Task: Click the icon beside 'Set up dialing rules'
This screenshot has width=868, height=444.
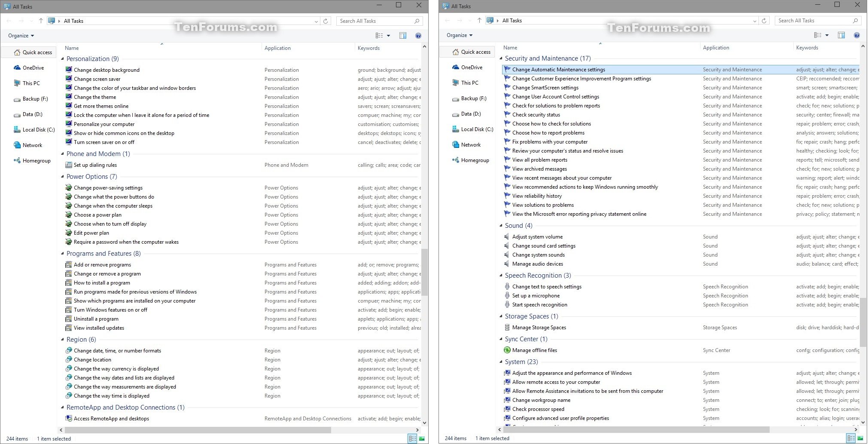Action: (69, 165)
